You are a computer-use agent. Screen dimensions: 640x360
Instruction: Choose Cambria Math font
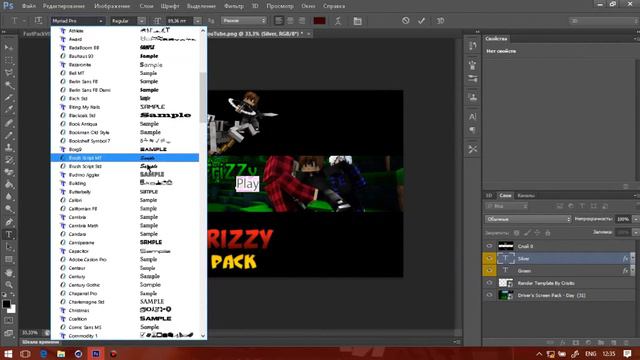point(125,225)
